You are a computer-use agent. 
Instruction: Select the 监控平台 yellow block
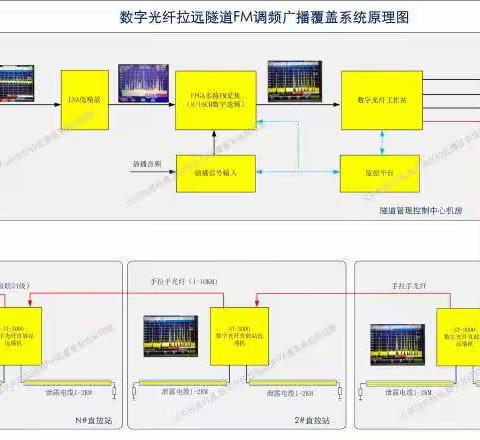point(380,173)
